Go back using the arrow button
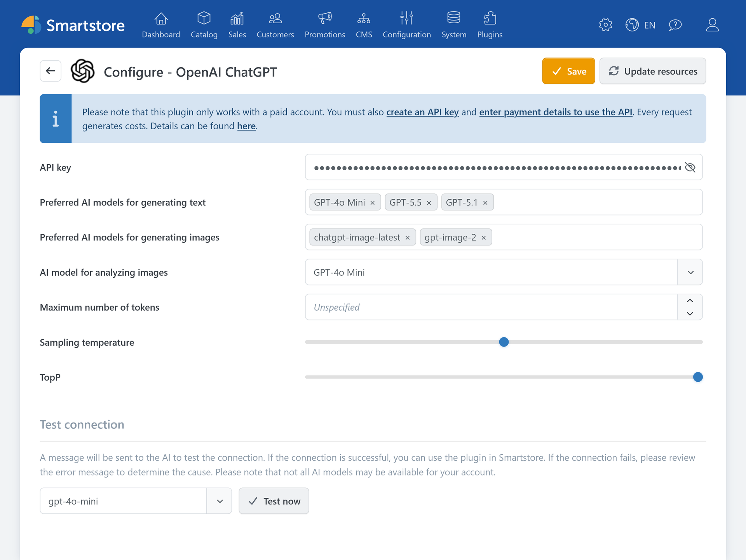Screen dimensions: 746x560 [x=51, y=71]
